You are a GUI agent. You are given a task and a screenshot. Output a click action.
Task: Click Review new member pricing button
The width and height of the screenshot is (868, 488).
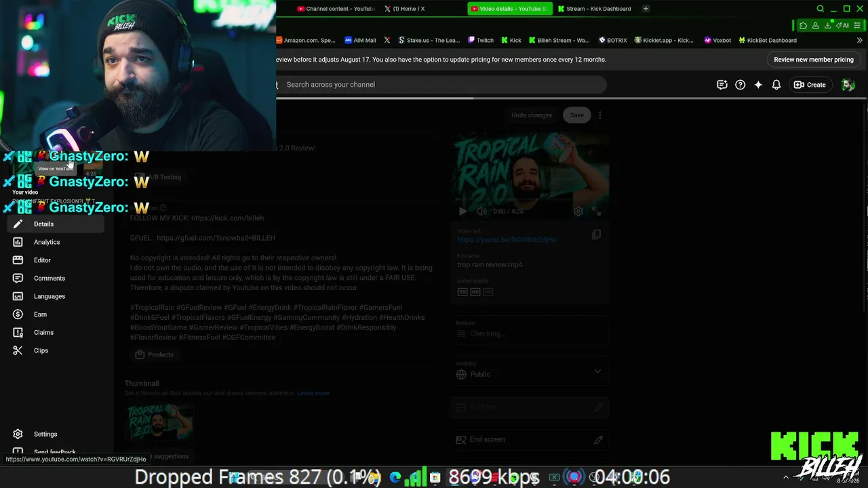[814, 60]
